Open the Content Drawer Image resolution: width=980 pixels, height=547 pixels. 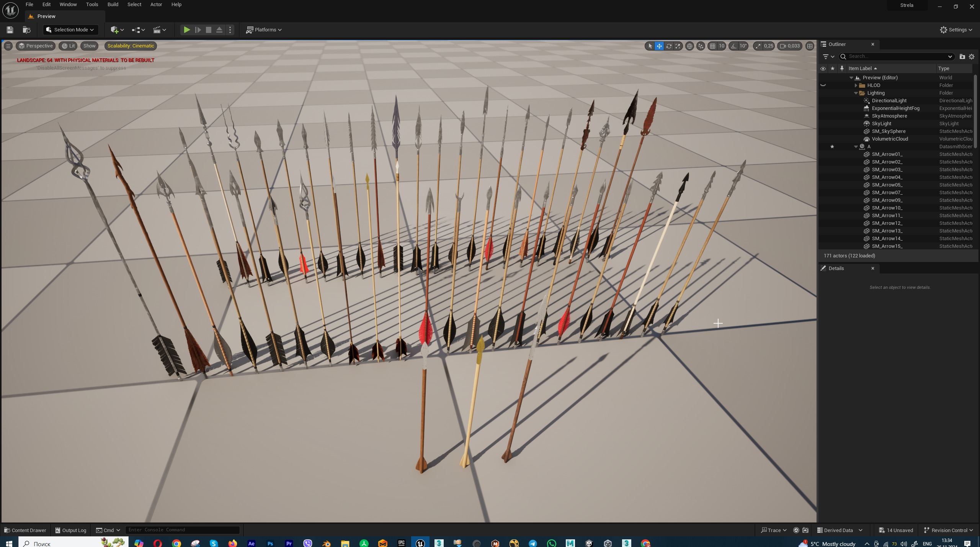25,531
